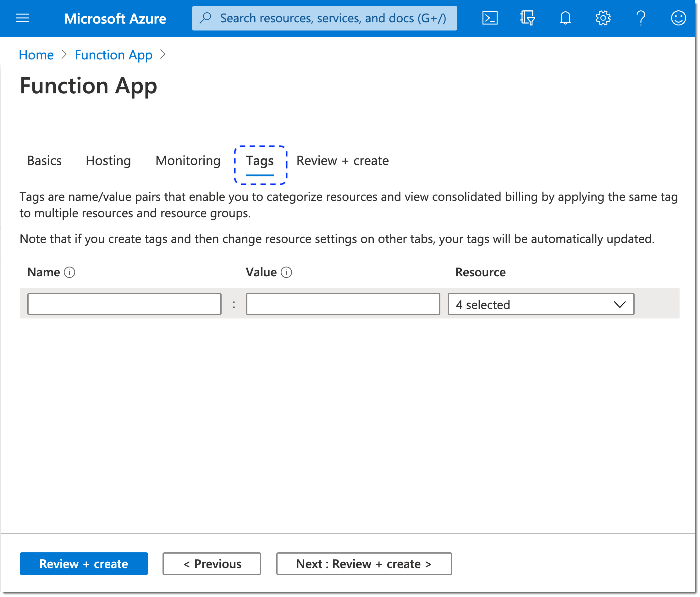Show info tooltip for Value

point(286,272)
